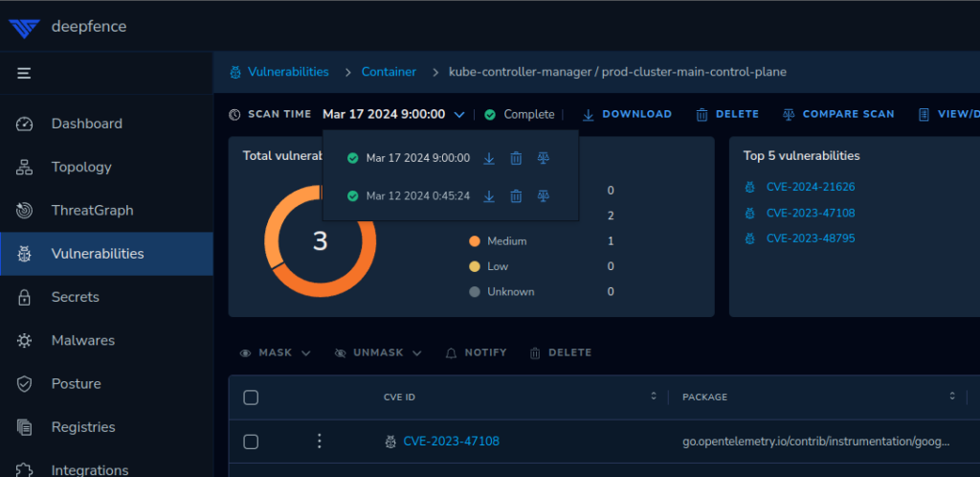
Task: Click the Delete button in the scan toolbar
Action: (x=727, y=114)
